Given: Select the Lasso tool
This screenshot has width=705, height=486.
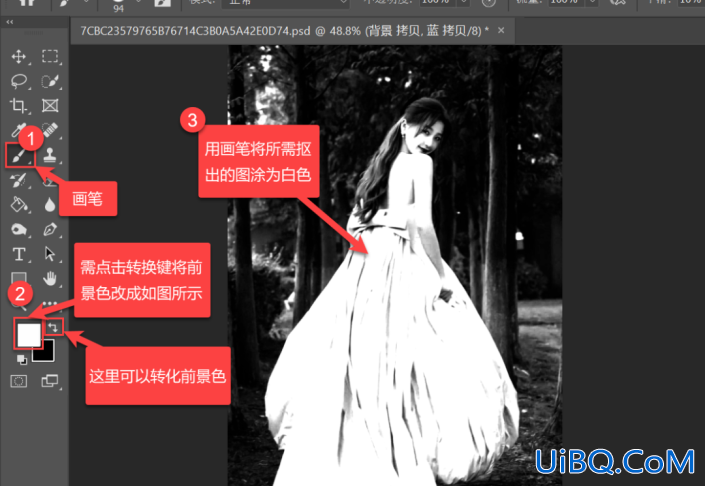Looking at the screenshot, I should pyautogui.click(x=18, y=81).
